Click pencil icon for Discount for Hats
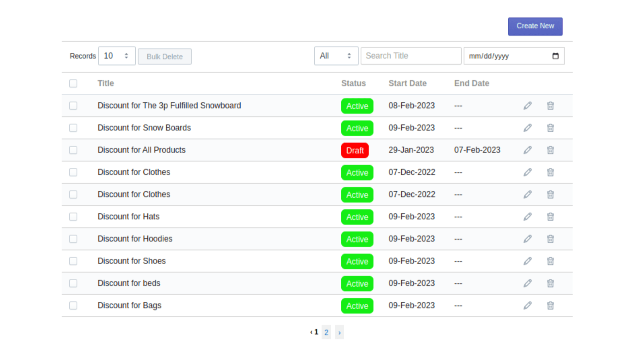Viewport: 644px width, 362px height. pyautogui.click(x=527, y=217)
